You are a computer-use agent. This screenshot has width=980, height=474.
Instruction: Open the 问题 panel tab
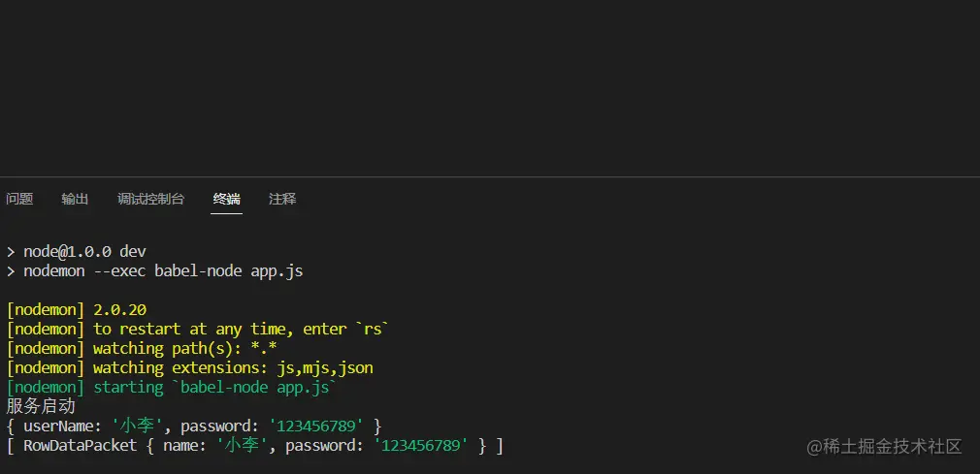point(19,200)
